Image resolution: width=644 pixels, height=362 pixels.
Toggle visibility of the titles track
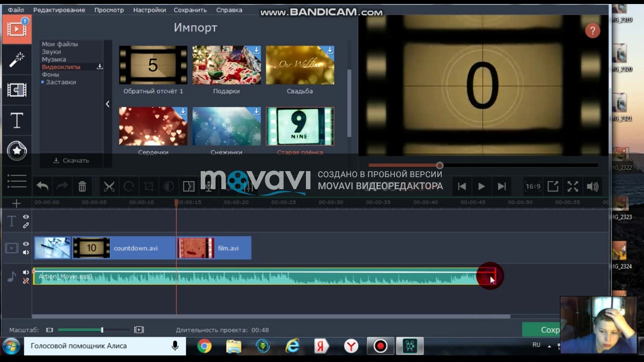point(26,217)
